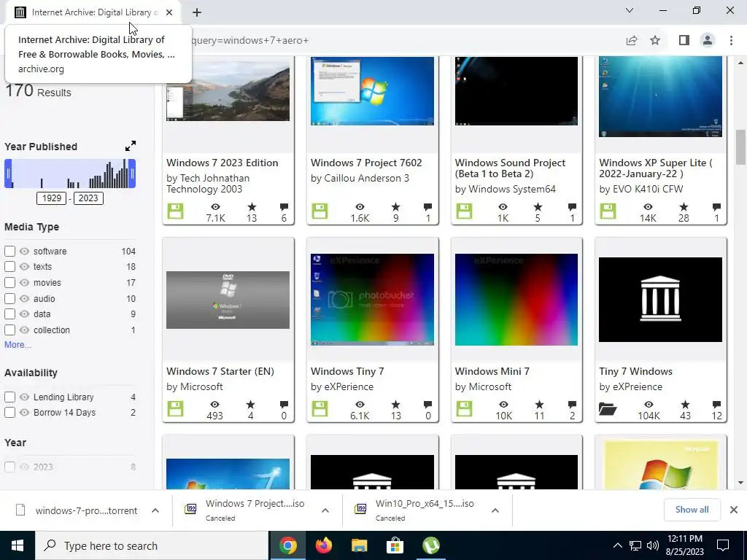This screenshot has height=560, width=747.
Task: Edit the 2023 end year field
Action: pos(88,198)
